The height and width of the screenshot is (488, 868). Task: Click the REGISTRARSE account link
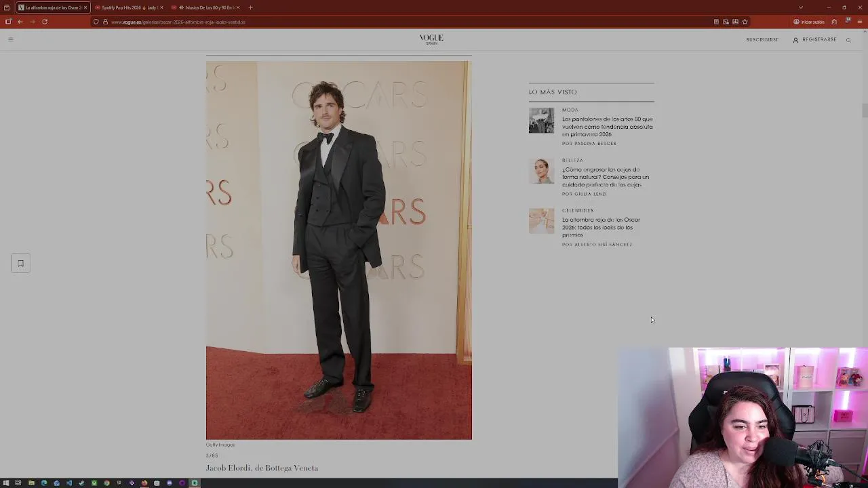[814, 40]
